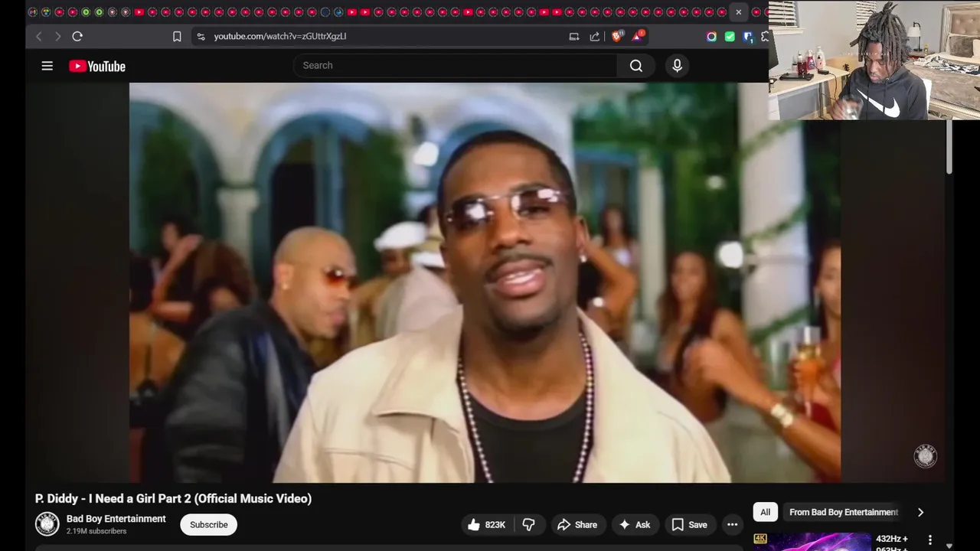
Task: View site information icon in address bar
Action: 201,36
